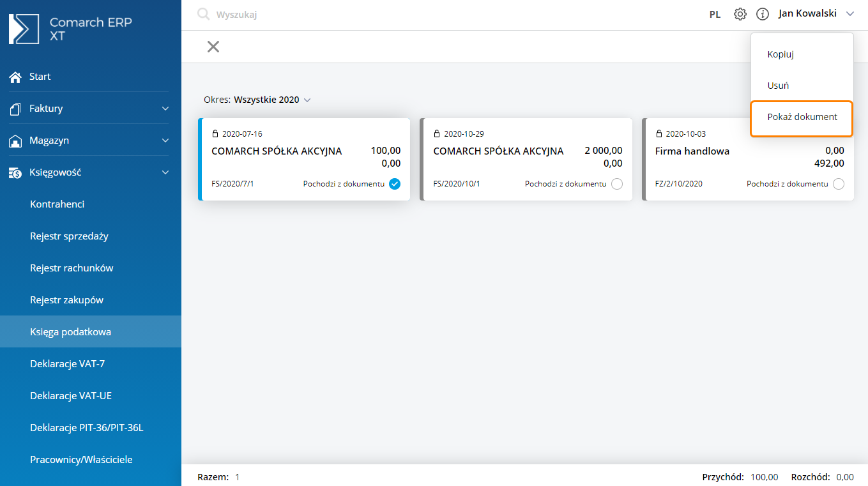
Task: Click the Faktury document icon
Action: pyautogui.click(x=15, y=109)
